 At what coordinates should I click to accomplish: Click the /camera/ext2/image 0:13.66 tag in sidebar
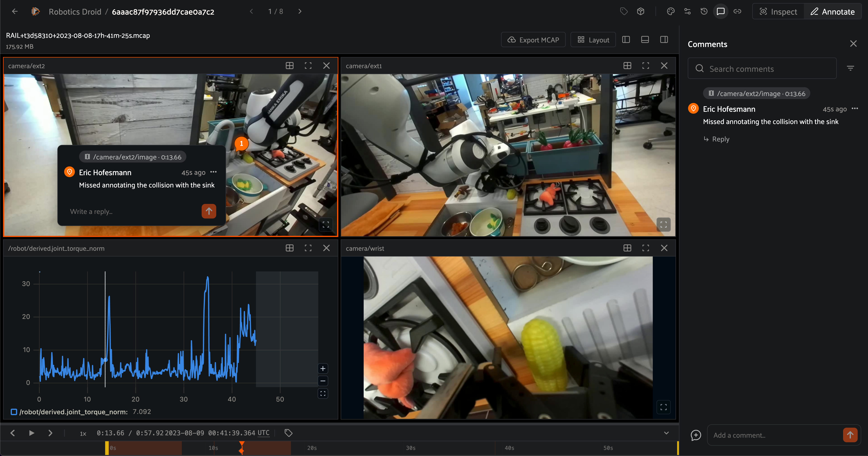click(x=757, y=94)
